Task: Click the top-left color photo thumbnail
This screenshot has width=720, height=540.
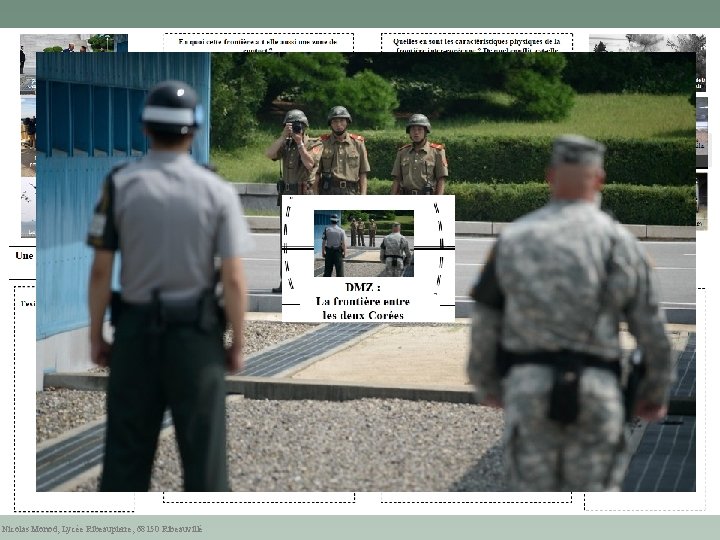Action: click(x=74, y=43)
